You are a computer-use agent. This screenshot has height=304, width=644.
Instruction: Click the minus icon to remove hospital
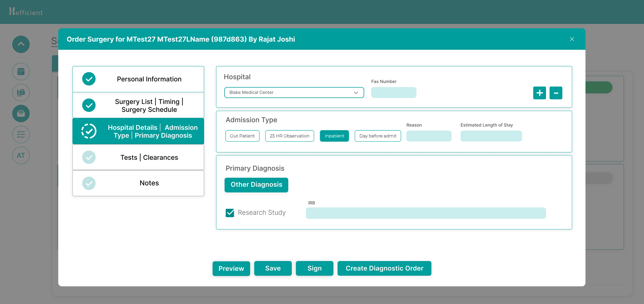point(556,93)
